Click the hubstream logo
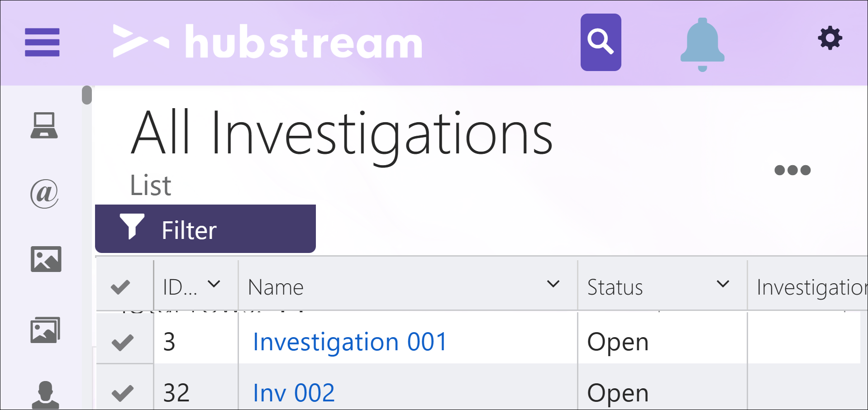 coord(267,42)
